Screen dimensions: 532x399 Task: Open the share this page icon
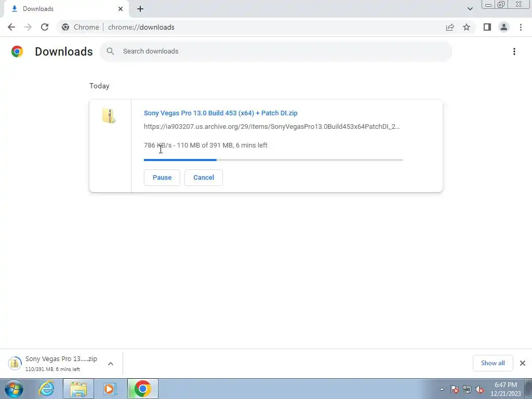click(x=450, y=27)
